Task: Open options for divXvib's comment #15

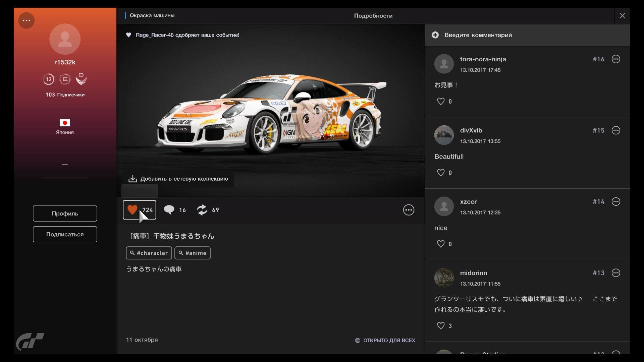Action: 616,130
